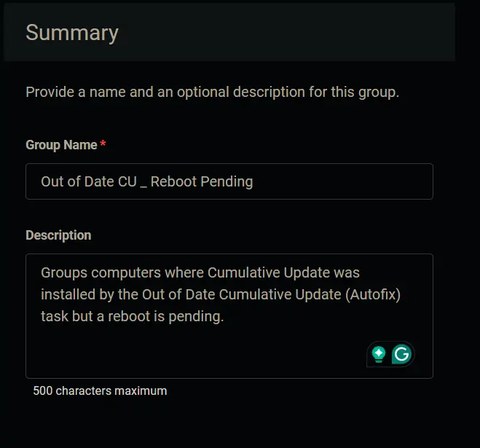Click the red required asterisk
480x448 pixels.
click(103, 143)
